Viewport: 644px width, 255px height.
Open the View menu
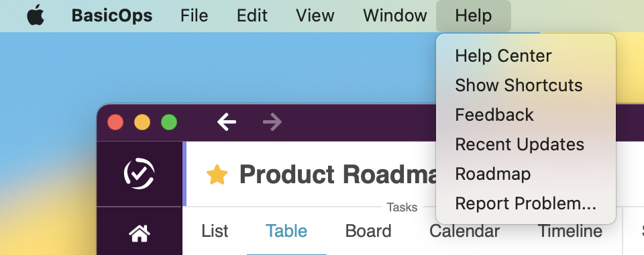tap(315, 15)
